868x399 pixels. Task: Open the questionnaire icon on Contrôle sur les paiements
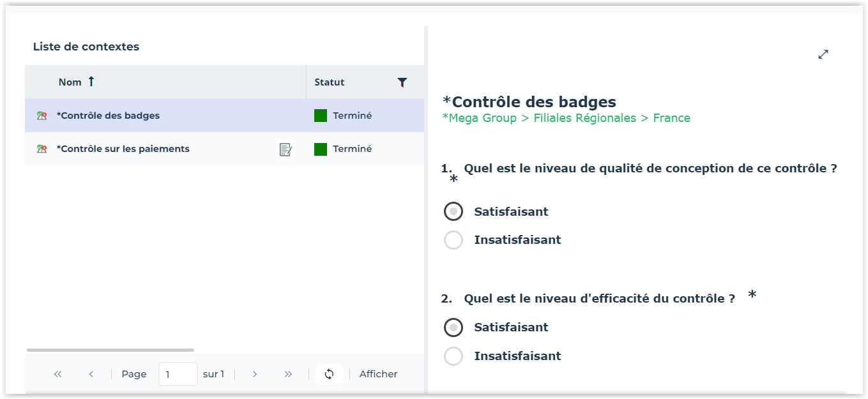click(x=286, y=149)
